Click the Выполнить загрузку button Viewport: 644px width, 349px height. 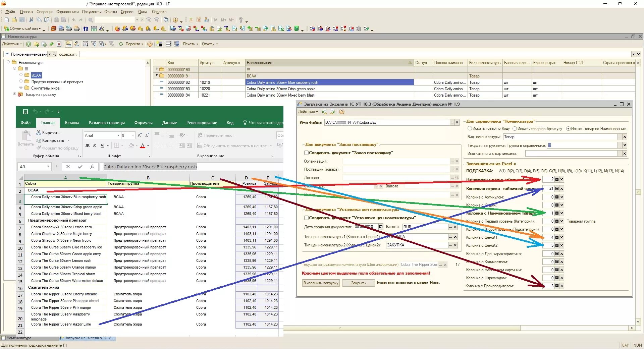tap(321, 283)
